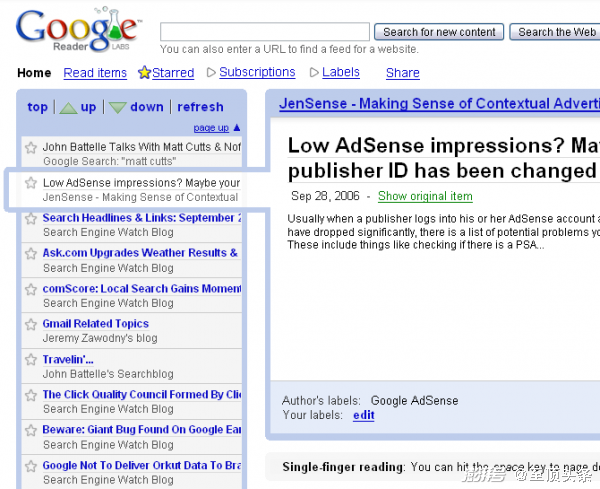Open John Battelle Talks With Matt Cutts entry
Image resolution: width=600 pixels, height=489 pixels.
click(x=142, y=147)
